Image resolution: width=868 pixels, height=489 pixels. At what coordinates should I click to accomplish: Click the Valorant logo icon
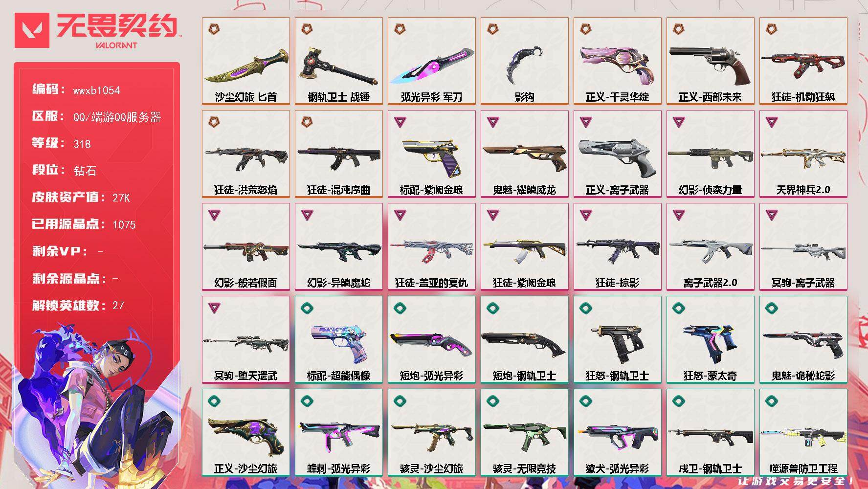(32, 30)
